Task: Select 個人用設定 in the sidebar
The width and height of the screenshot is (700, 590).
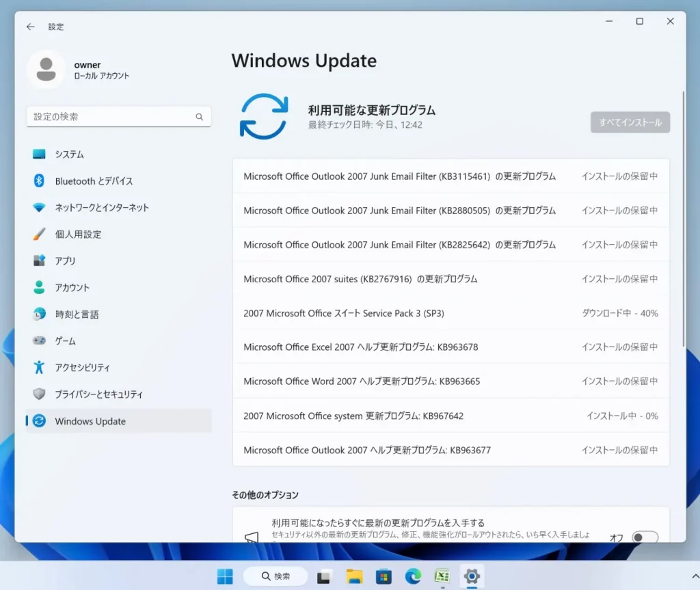Action: 40,234
